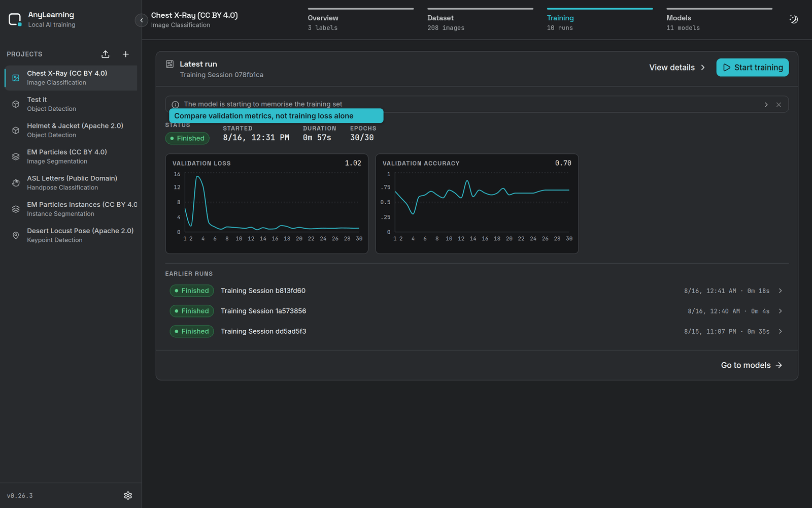Expand chevron for session 1a573856 row

781,311
